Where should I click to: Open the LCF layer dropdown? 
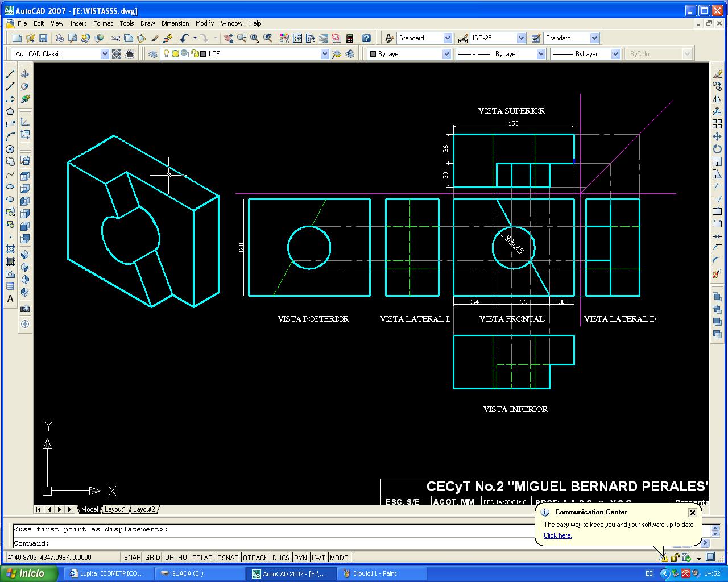point(325,54)
